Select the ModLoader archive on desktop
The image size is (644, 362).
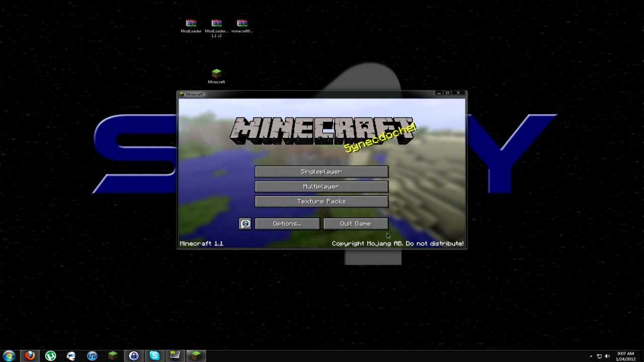(191, 26)
